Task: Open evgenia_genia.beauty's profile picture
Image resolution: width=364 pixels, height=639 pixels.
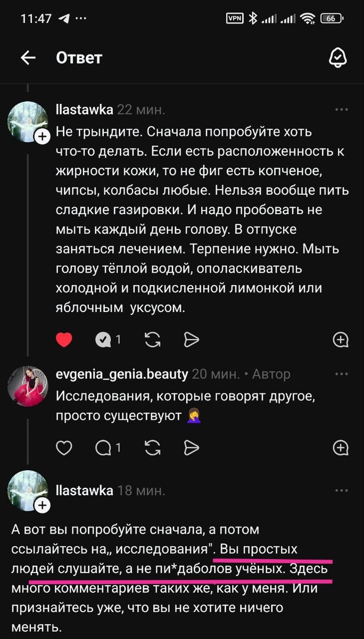Action: [x=28, y=386]
